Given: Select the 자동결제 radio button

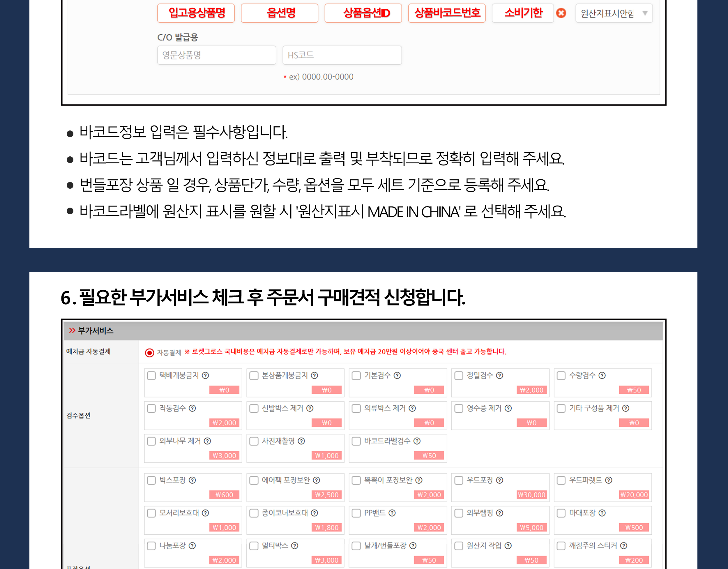Looking at the screenshot, I should [149, 353].
